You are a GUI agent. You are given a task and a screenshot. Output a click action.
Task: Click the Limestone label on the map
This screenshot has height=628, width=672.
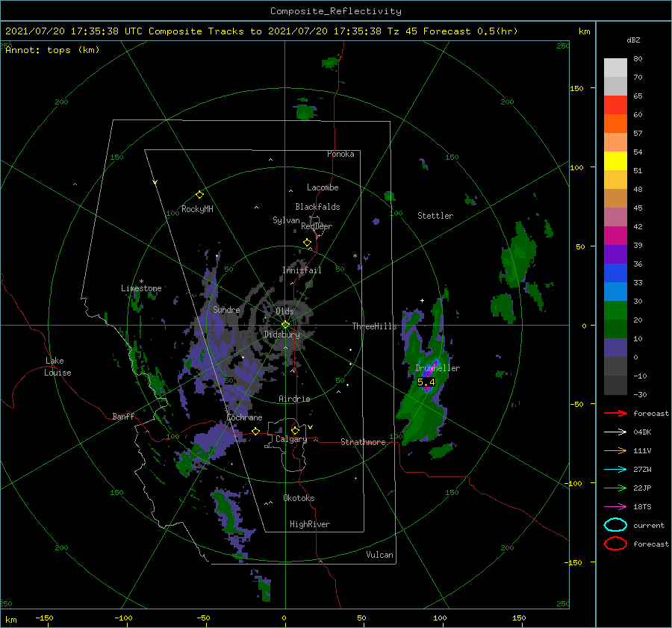pos(141,288)
